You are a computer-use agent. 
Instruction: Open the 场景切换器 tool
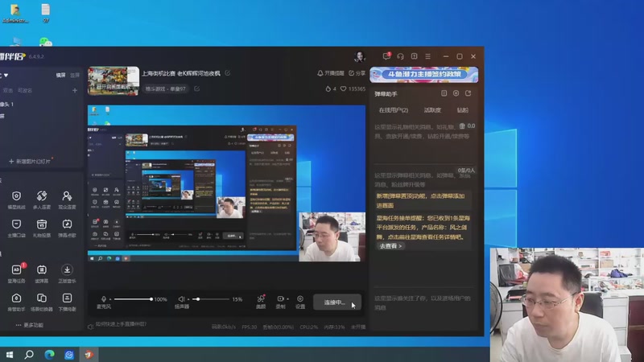[x=42, y=302]
